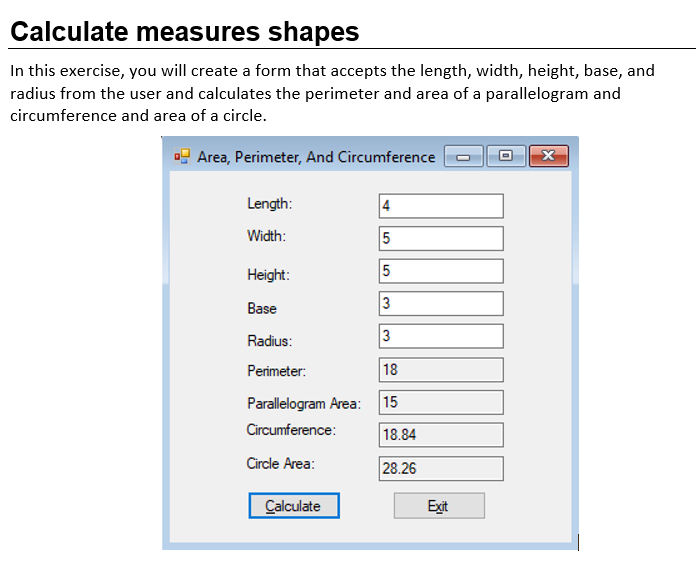This screenshot has height=562, width=696.
Task: Click the Circle Area output box
Action: [x=440, y=468]
